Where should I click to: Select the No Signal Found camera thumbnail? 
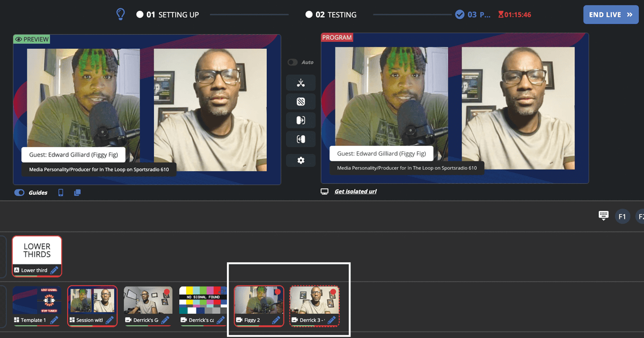(x=203, y=301)
